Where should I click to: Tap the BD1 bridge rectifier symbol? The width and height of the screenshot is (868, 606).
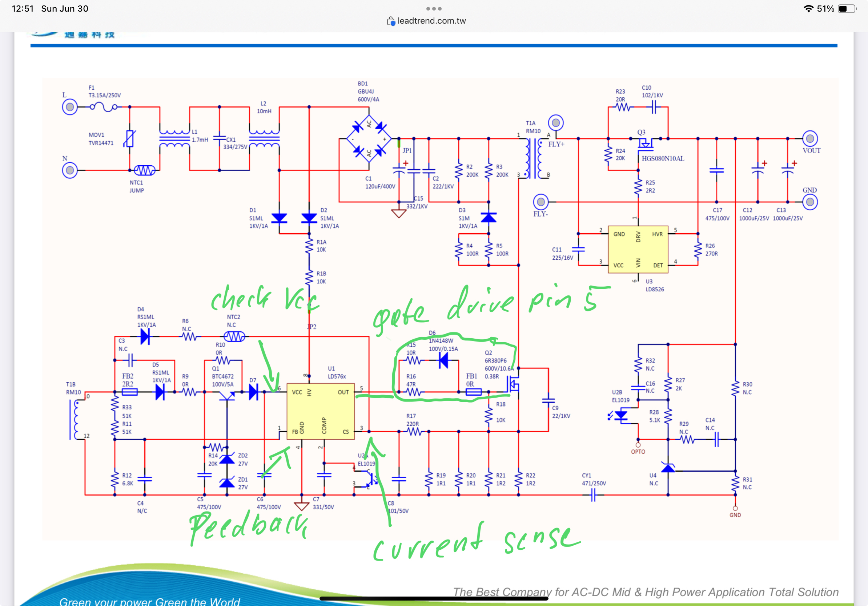[369, 139]
